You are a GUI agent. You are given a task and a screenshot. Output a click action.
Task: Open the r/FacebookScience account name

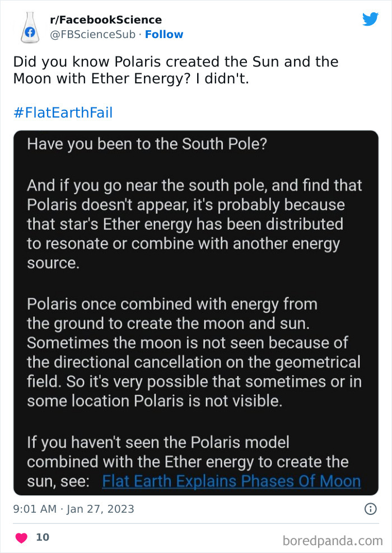[106, 19]
